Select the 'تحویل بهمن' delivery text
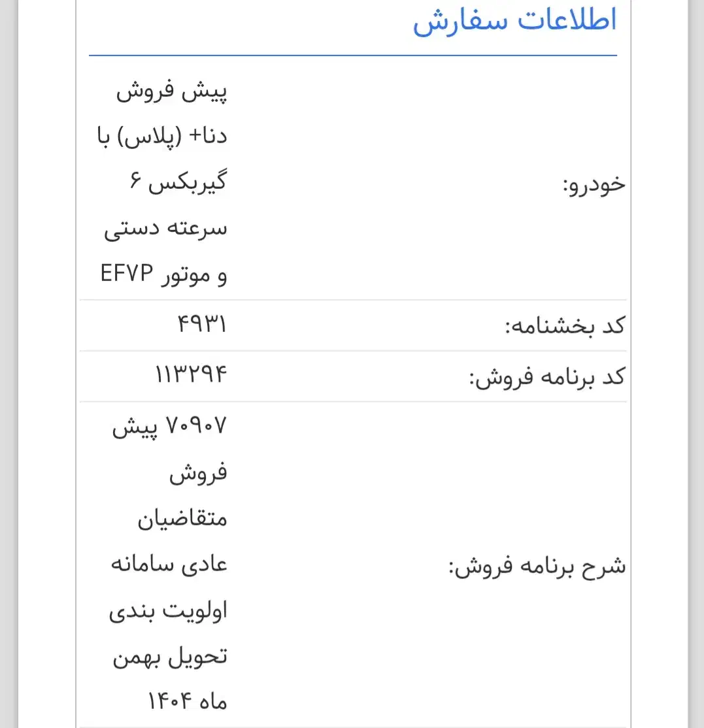The height and width of the screenshot is (728, 704). point(170,657)
